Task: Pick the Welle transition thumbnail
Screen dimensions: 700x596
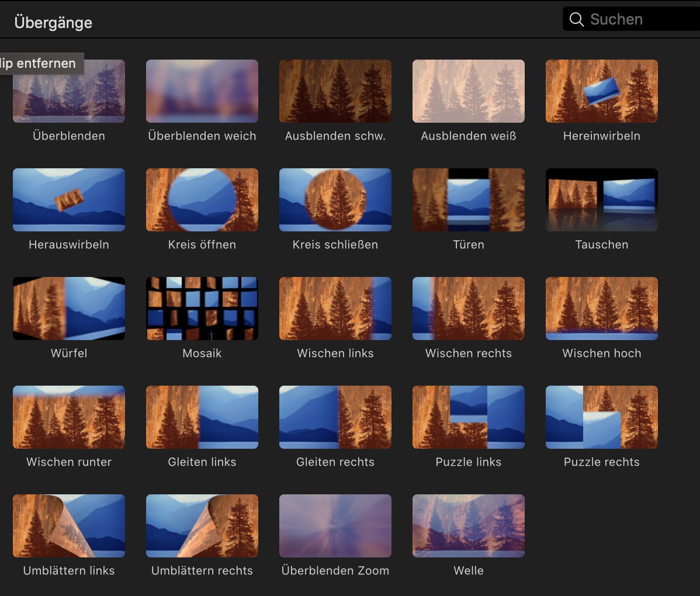Action: (x=469, y=526)
